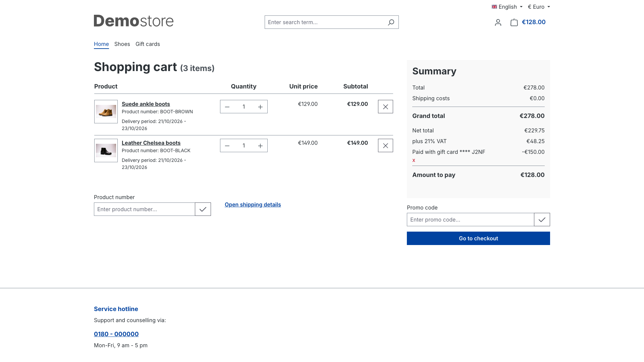Increase quantity of Suede ankle boots

pos(260,107)
